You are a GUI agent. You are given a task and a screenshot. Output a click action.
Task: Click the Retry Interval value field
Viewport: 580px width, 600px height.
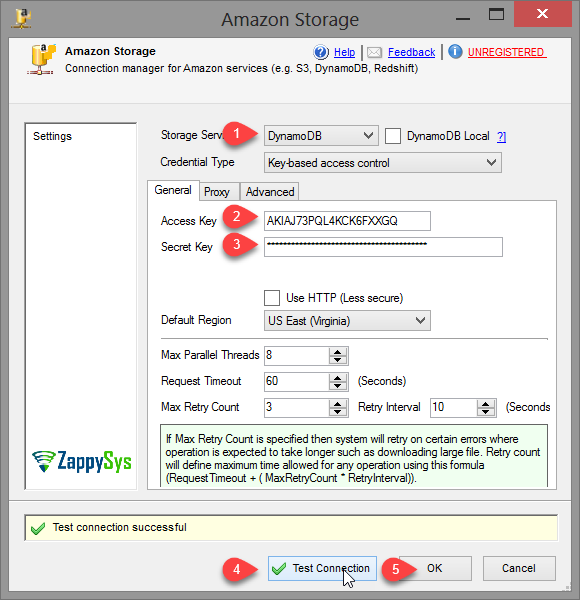tap(453, 408)
